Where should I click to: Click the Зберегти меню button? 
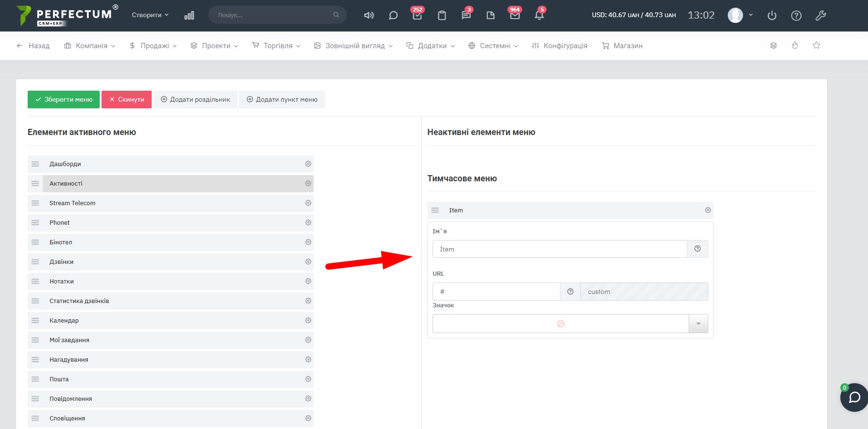click(x=63, y=99)
